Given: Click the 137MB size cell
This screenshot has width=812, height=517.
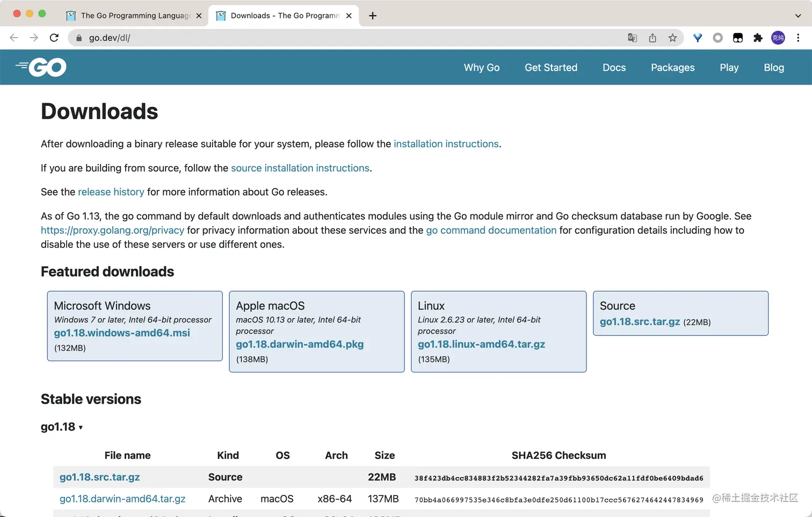Looking at the screenshot, I should click(x=383, y=499).
